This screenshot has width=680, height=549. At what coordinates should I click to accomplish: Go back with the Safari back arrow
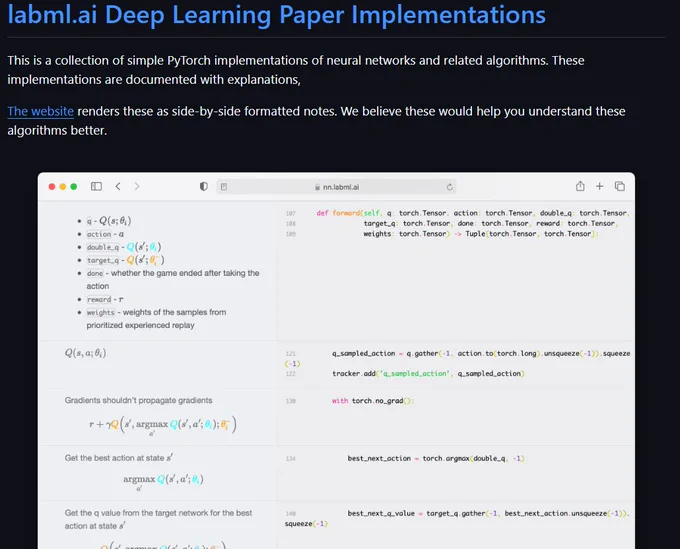[x=118, y=186]
